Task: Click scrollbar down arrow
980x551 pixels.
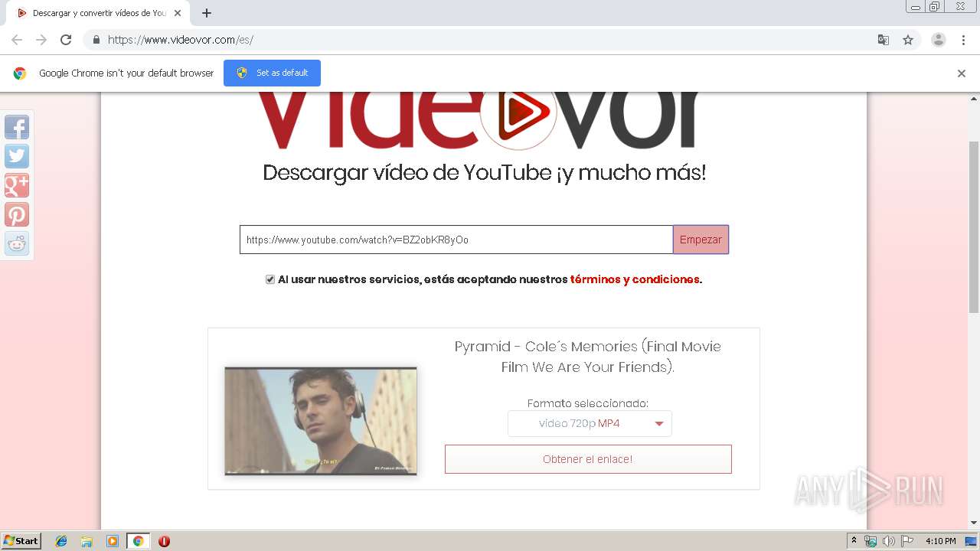Action: click(974, 523)
